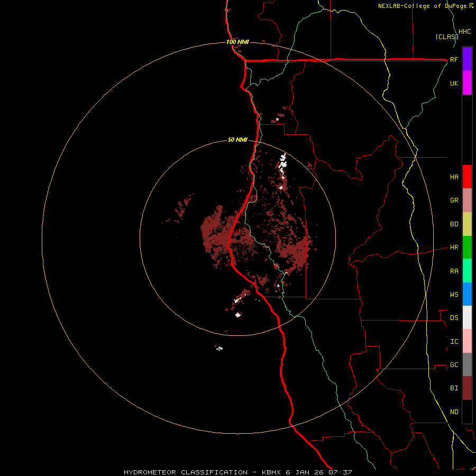
Task: Click the "HYDROMETEOR CLASSIFICATION" title text
Action: [x=186, y=472]
